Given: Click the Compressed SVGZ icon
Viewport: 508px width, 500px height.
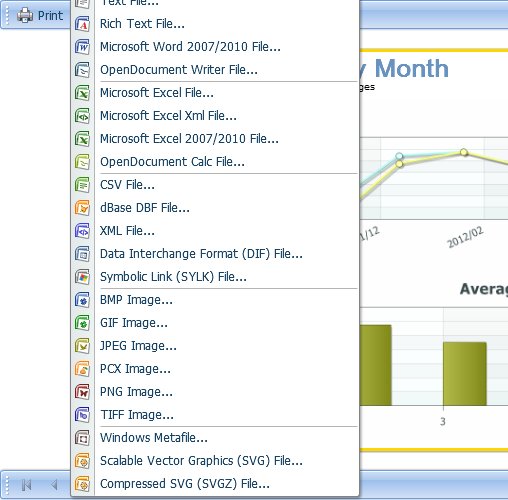Looking at the screenshot, I should pos(82,484).
